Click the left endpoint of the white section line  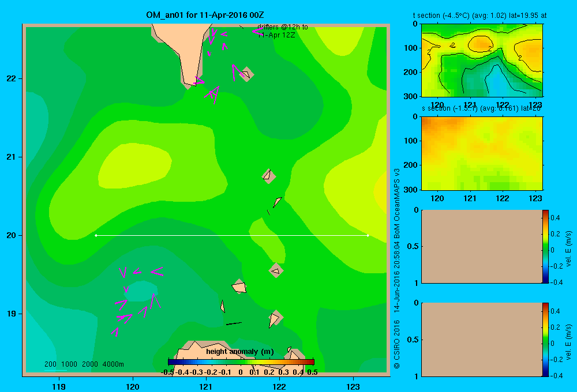[x=96, y=235]
